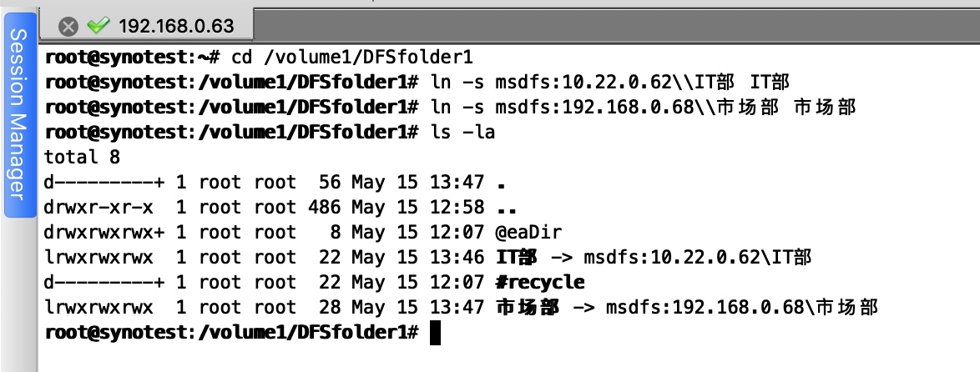Image resolution: width=980 pixels, height=372 pixels.
Task: Click the 'ls -la' command text
Action: tap(462, 133)
